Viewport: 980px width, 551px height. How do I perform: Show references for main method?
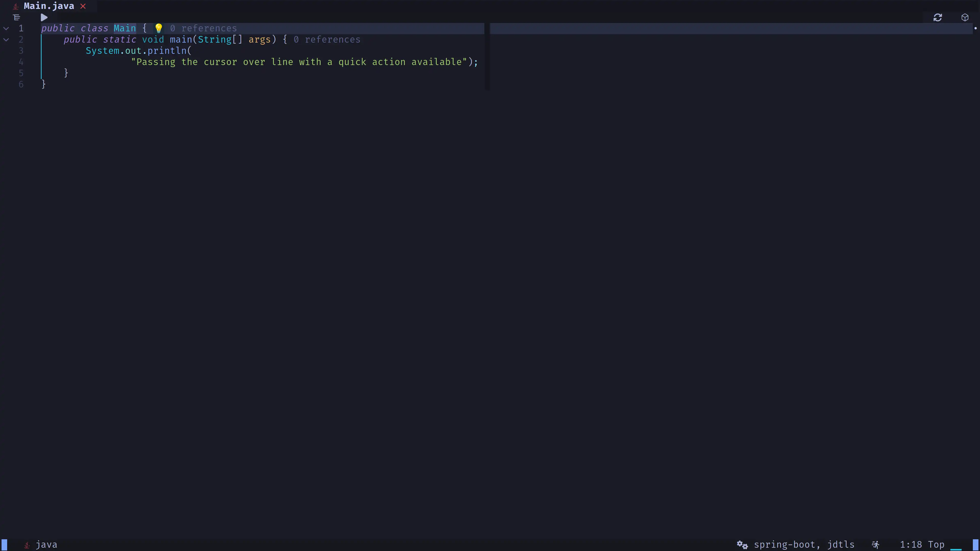pos(327,40)
